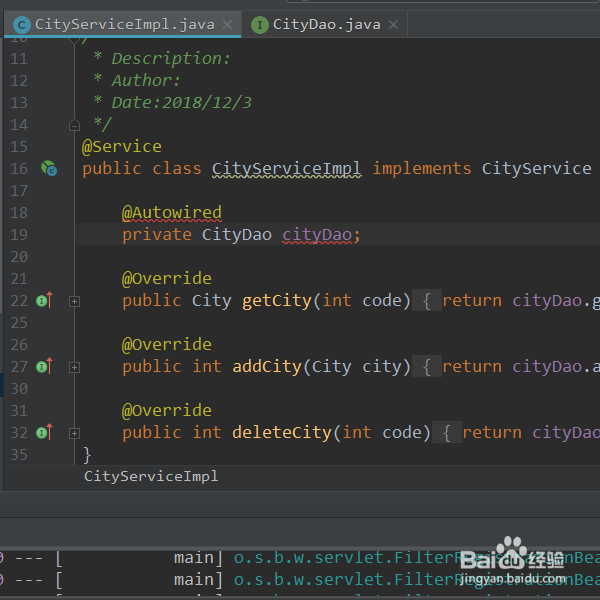The width and height of the screenshot is (600, 600).
Task: Click the @Override annotation above deleteCity
Action: pos(166,411)
